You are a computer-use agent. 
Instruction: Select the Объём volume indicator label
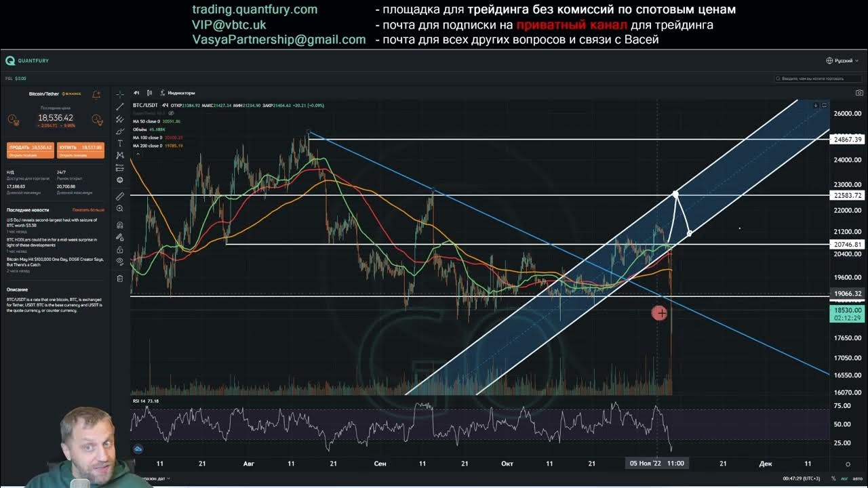tap(139, 129)
